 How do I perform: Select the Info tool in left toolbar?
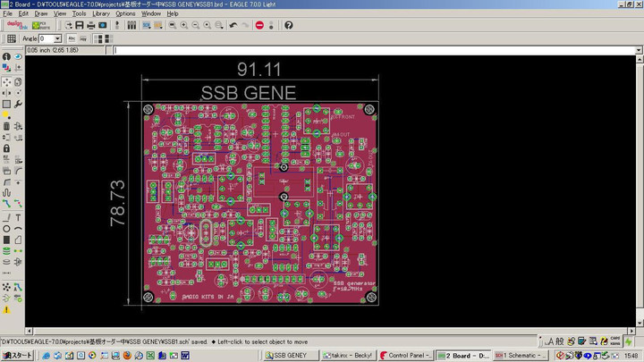coord(6,56)
